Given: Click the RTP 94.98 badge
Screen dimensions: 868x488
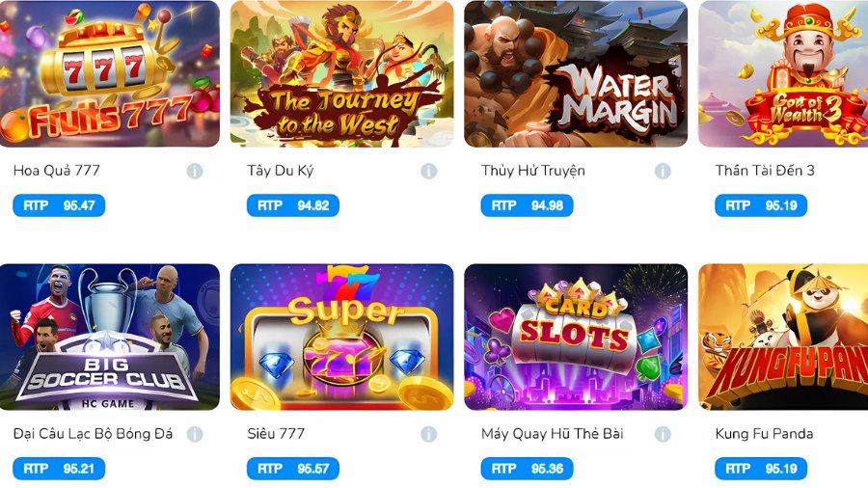Looking at the screenshot, I should coord(527,205).
